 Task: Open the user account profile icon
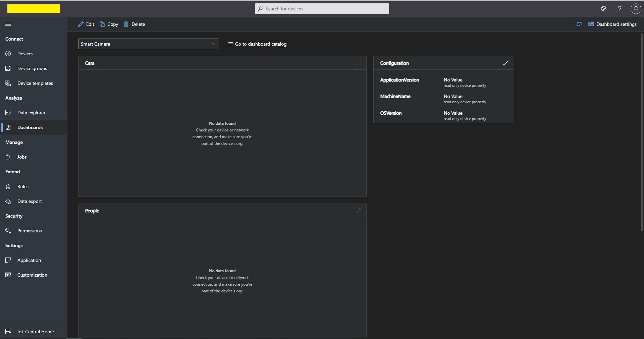pyautogui.click(x=635, y=9)
